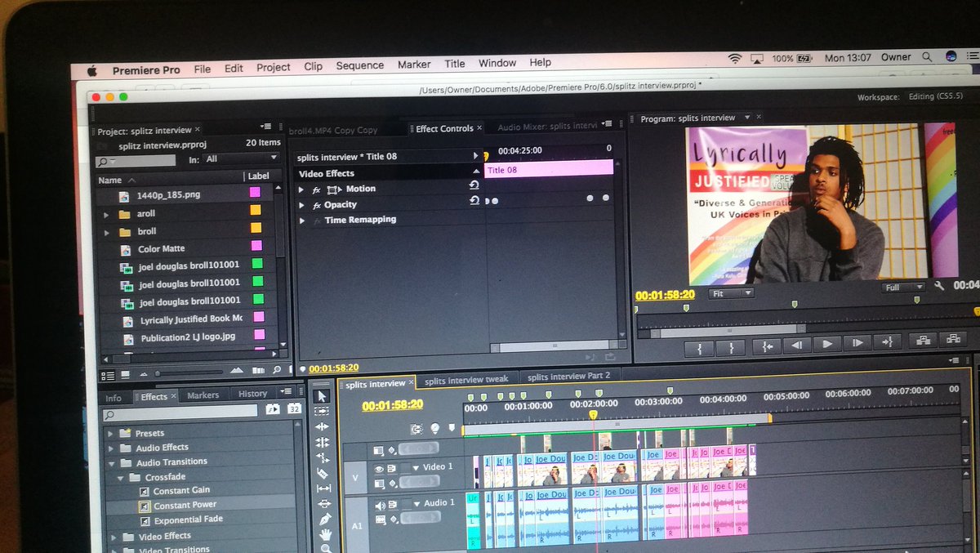Viewport: 980px width, 553px height.
Task: Expand the Motion effect properties
Action: pos(302,190)
